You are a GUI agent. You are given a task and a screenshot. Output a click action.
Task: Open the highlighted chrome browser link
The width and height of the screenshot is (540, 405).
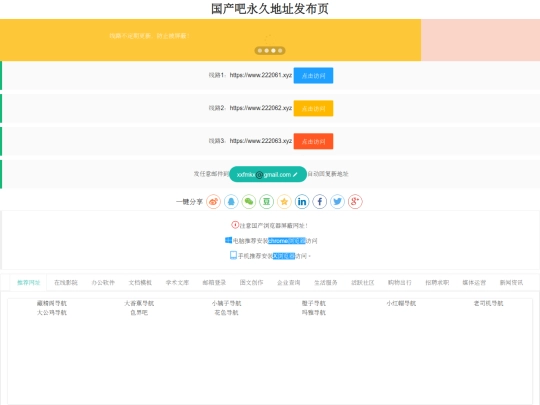point(287,241)
